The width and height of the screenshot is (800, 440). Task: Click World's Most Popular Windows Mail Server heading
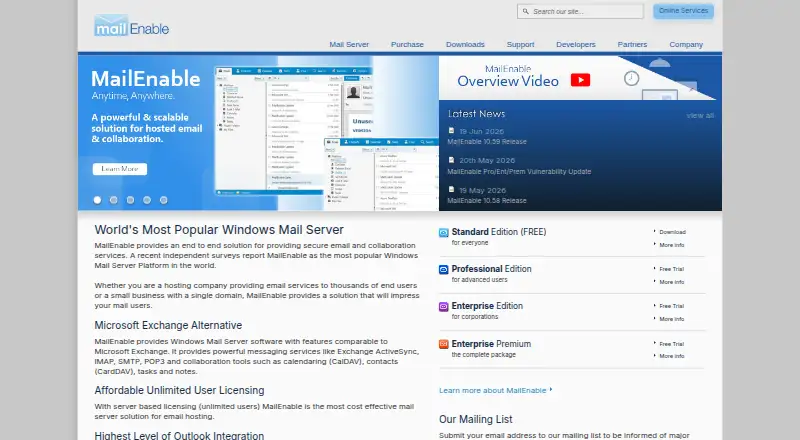click(219, 230)
